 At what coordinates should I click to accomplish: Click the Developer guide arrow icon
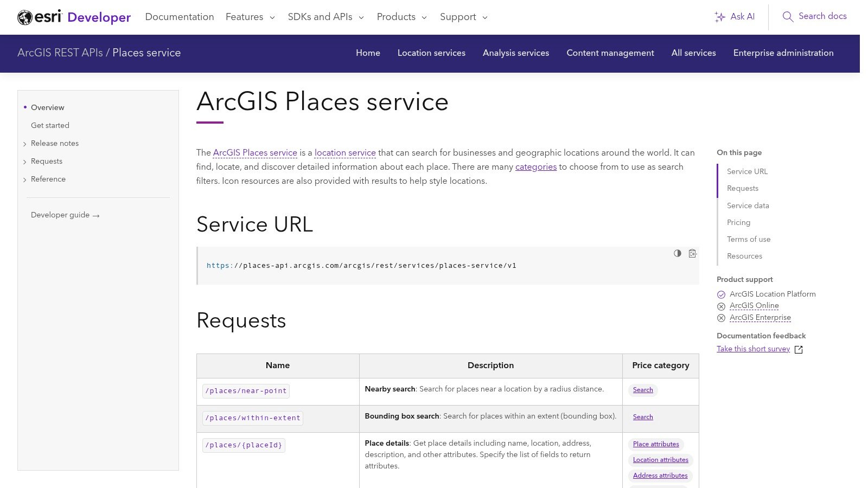(96, 216)
